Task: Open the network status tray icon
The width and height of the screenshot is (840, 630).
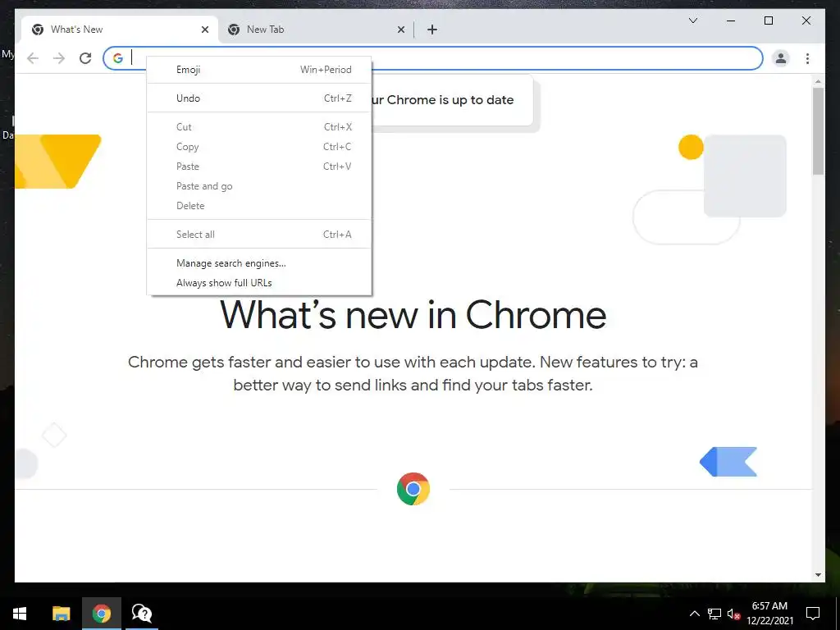Action: (x=714, y=614)
